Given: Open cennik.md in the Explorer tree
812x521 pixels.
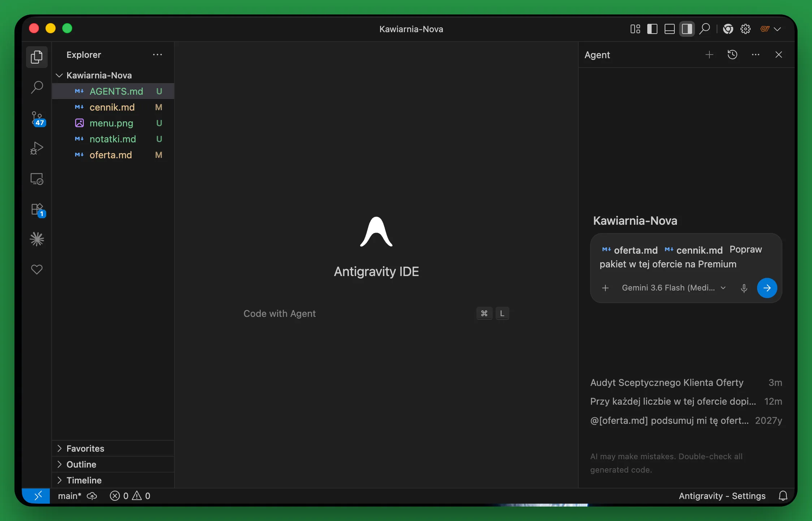Looking at the screenshot, I should tap(113, 107).
